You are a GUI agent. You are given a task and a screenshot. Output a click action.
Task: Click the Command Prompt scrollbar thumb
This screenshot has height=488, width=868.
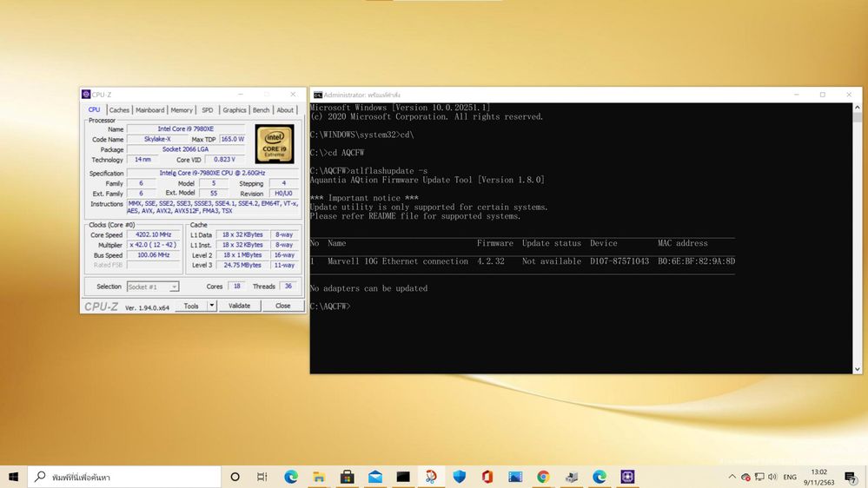click(x=857, y=117)
